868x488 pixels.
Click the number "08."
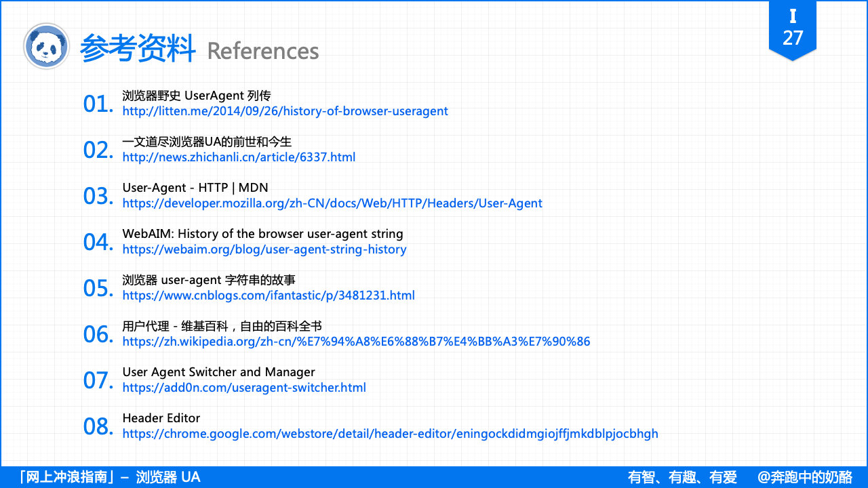98,426
